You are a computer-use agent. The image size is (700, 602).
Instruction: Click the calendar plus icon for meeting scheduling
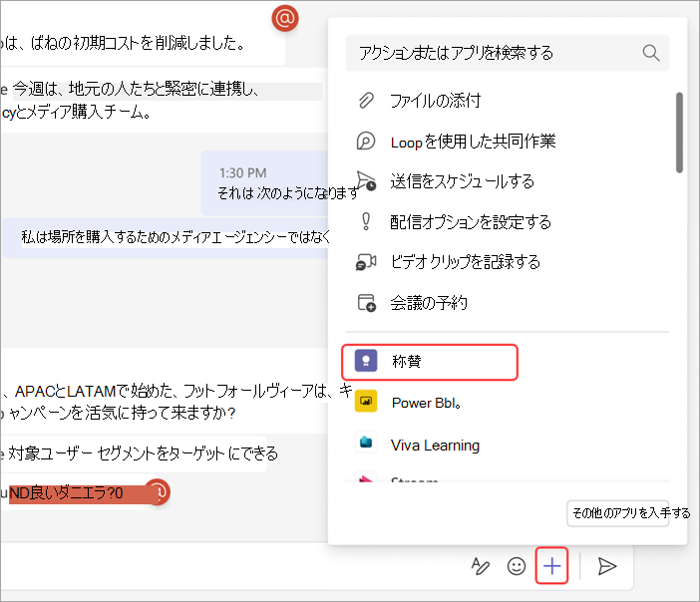coord(367,303)
